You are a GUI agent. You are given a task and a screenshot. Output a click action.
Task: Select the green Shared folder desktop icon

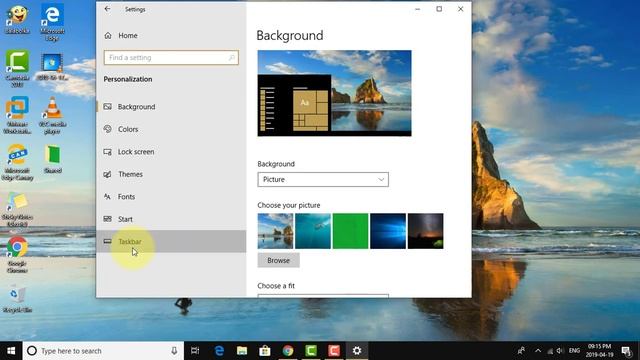coord(53,159)
